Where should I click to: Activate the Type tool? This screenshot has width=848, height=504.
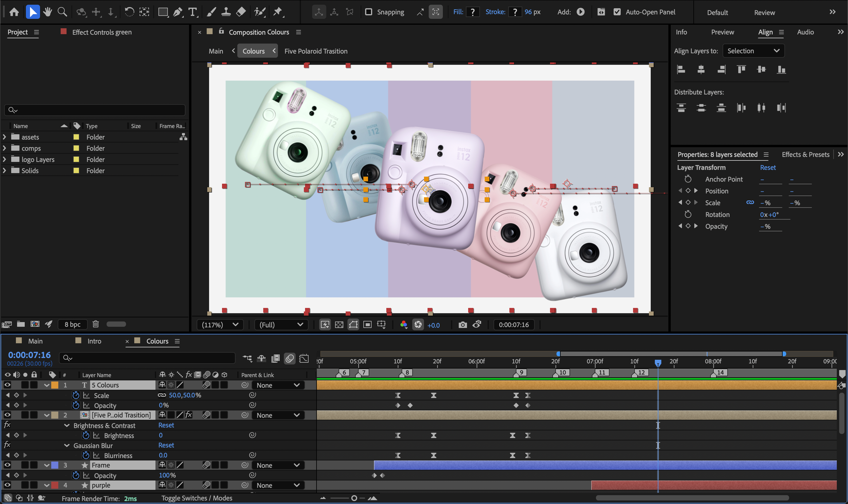[193, 12]
